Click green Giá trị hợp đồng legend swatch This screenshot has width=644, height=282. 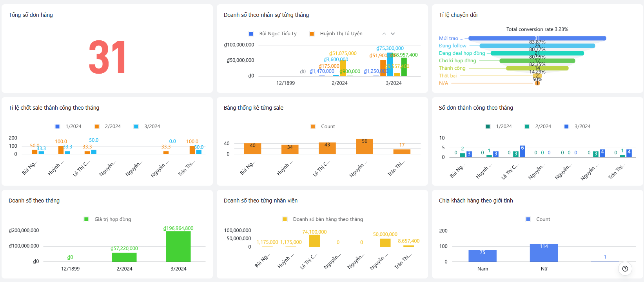point(86,219)
